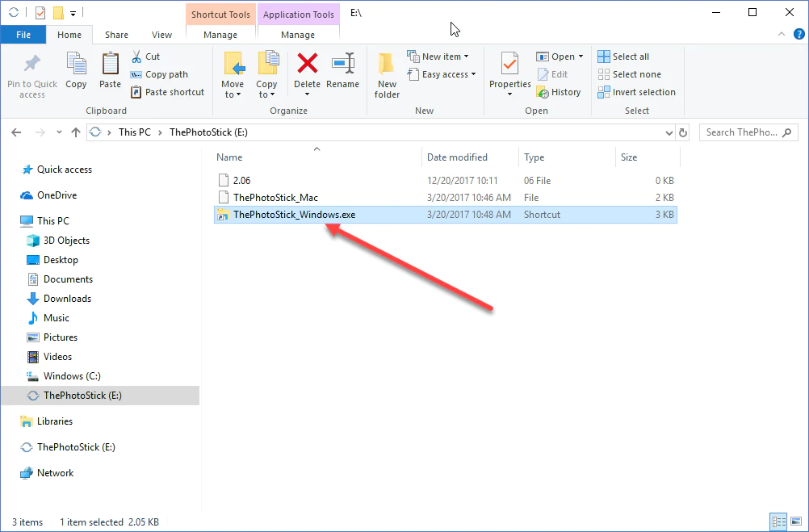Select ThePhotoStick_Mac file in list

275,197
